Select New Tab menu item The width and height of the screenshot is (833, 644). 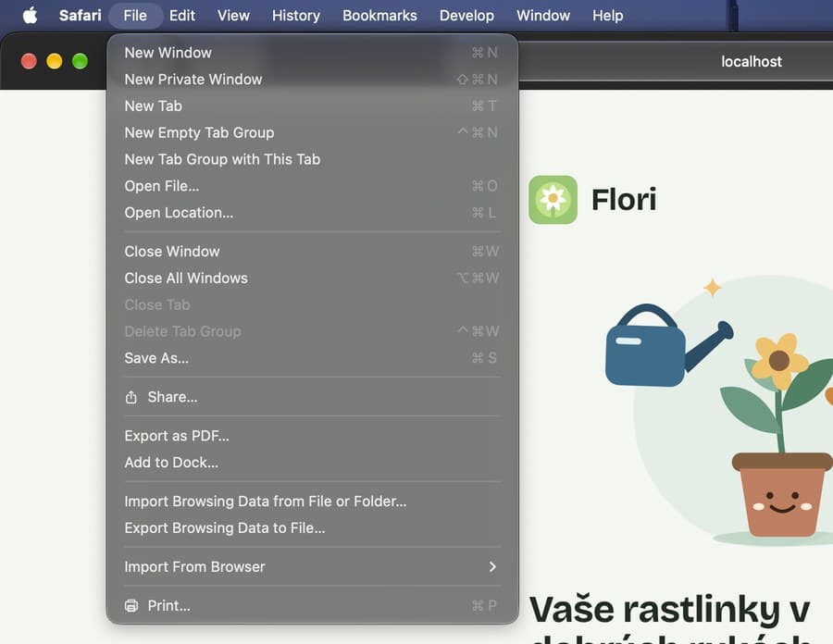point(313,105)
